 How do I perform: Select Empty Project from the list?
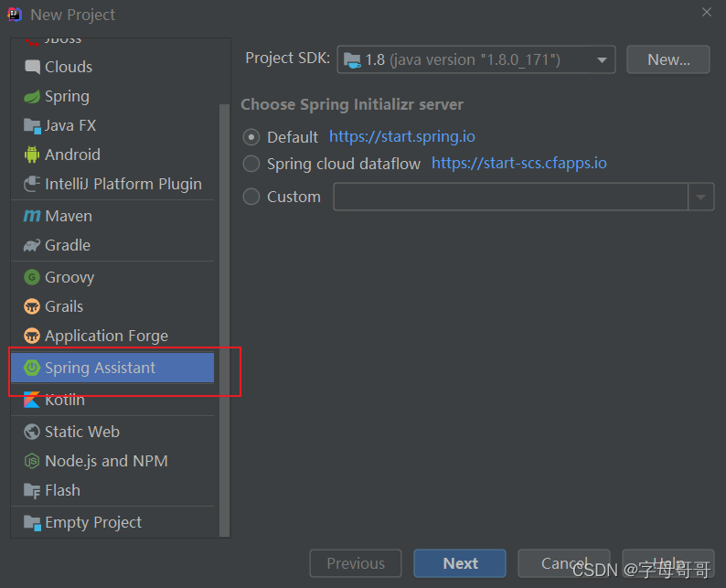pyautogui.click(x=92, y=522)
